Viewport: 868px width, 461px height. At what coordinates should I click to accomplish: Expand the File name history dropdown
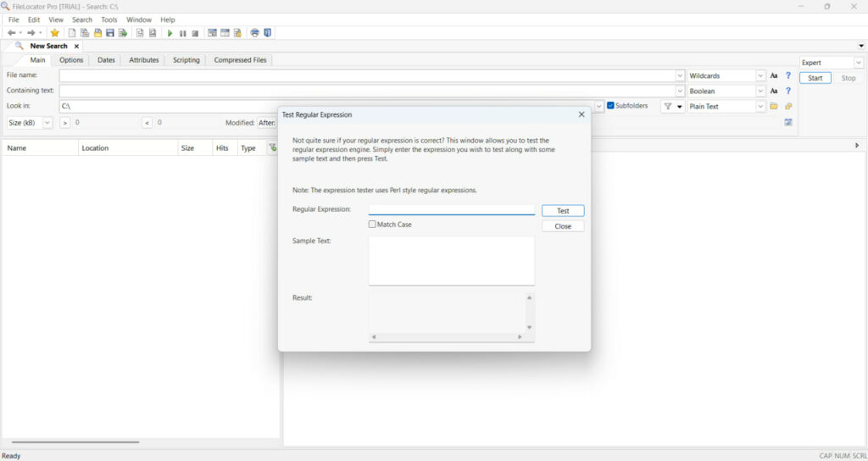pyautogui.click(x=680, y=75)
